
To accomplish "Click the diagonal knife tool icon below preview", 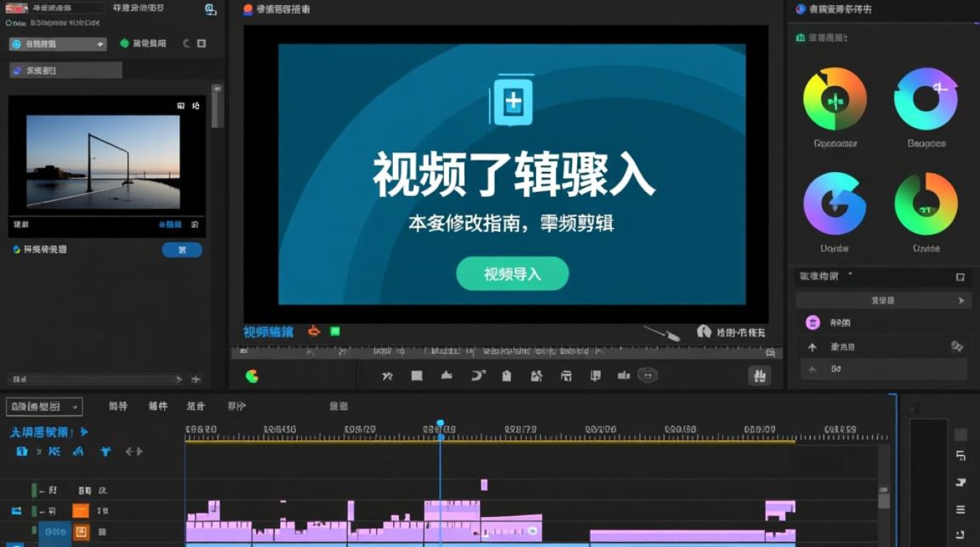I will (662, 333).
